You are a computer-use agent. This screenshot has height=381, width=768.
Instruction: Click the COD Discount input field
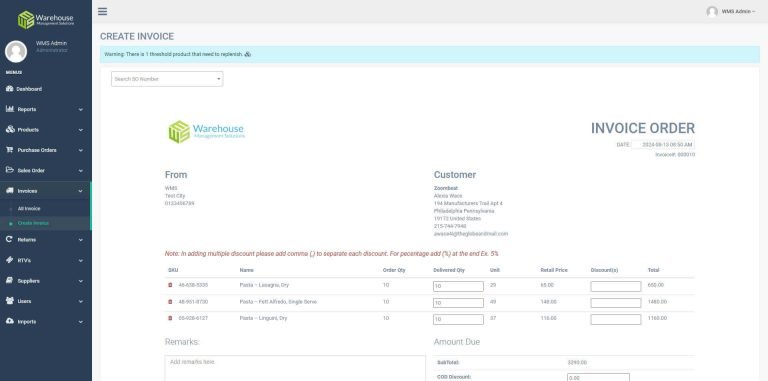pos(598,378)
